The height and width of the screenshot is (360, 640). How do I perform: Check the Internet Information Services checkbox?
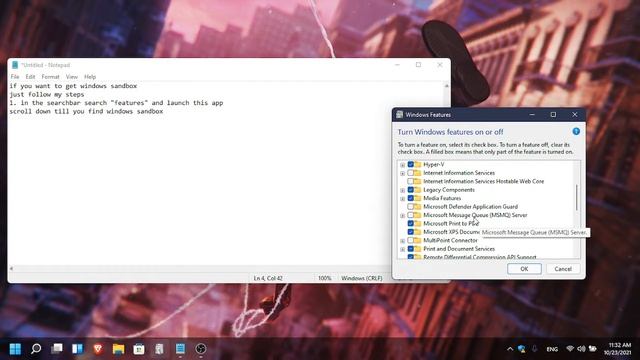coord(411,173)
